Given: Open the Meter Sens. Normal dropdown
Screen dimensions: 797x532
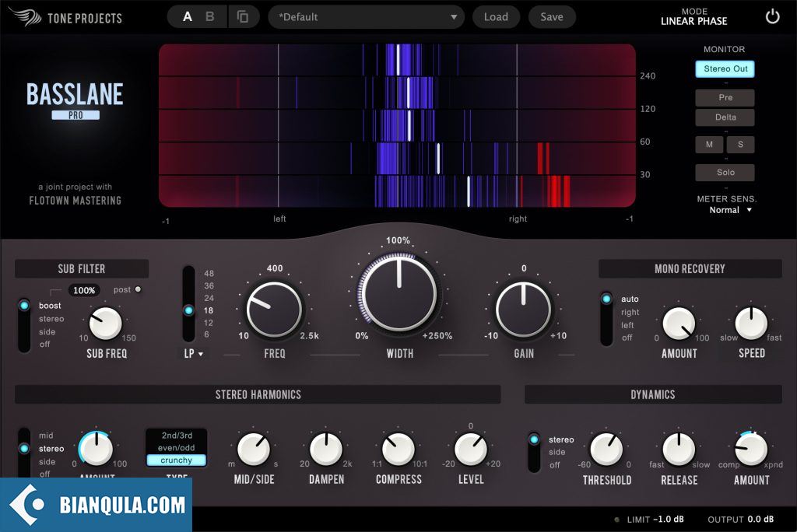Looking at the screenshot, I should [x=730, y=210].
